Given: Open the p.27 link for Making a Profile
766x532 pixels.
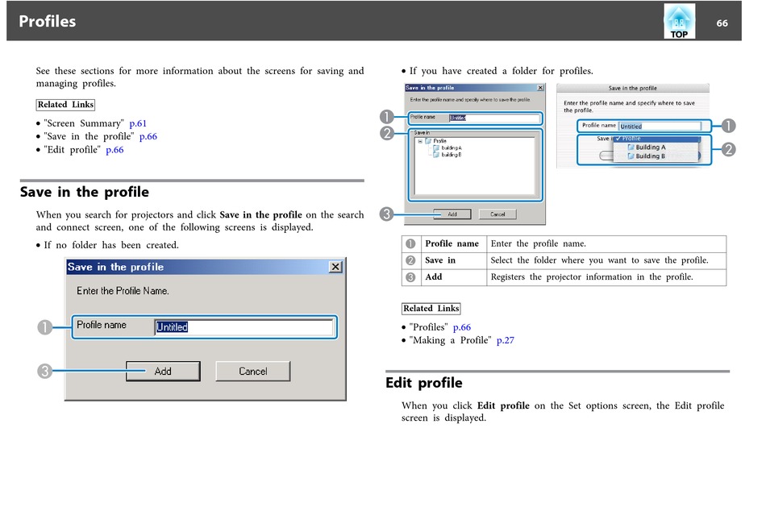Looking at the screenshot, I should coord(505,340).
